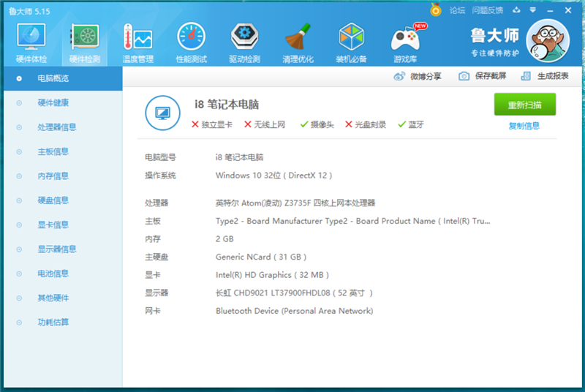The image size is (585, 392).
Task: Click 微博分享 share text
Action: click(x=426, y=77)
